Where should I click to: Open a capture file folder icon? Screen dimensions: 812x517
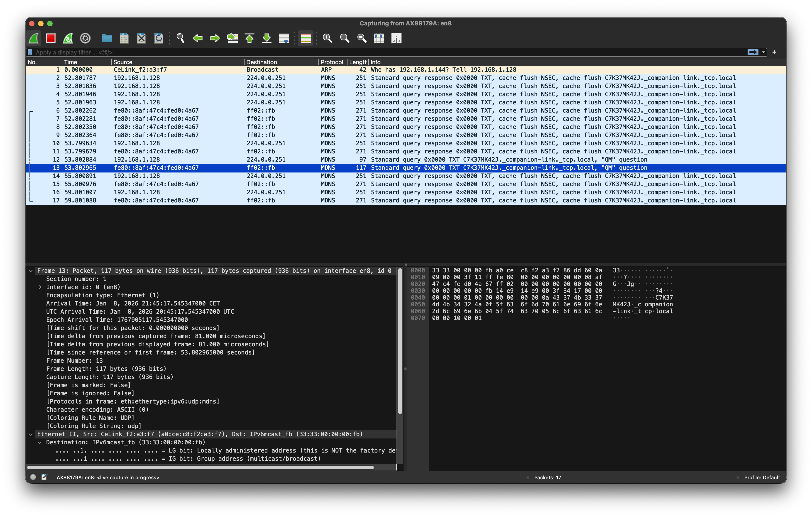point(107,38)
